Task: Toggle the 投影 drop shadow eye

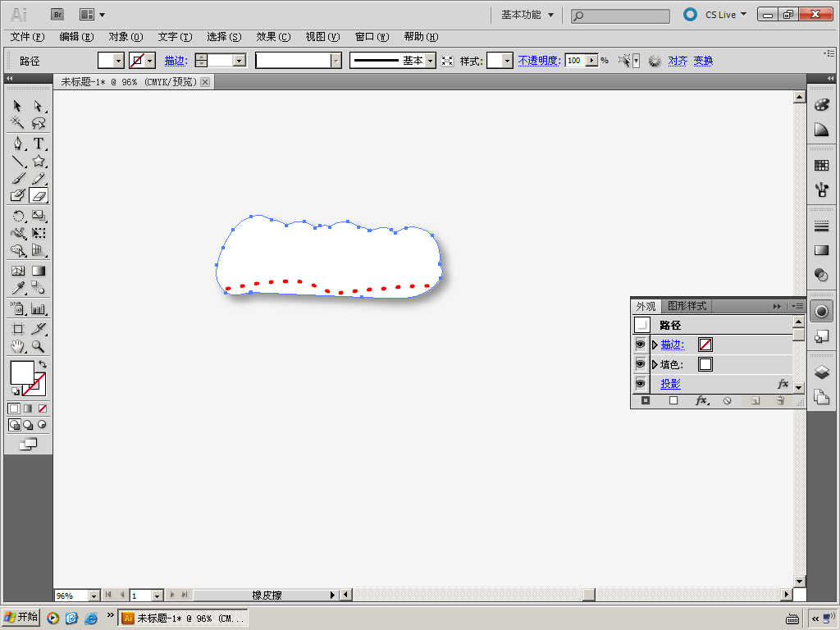Action: coord(640,383)
